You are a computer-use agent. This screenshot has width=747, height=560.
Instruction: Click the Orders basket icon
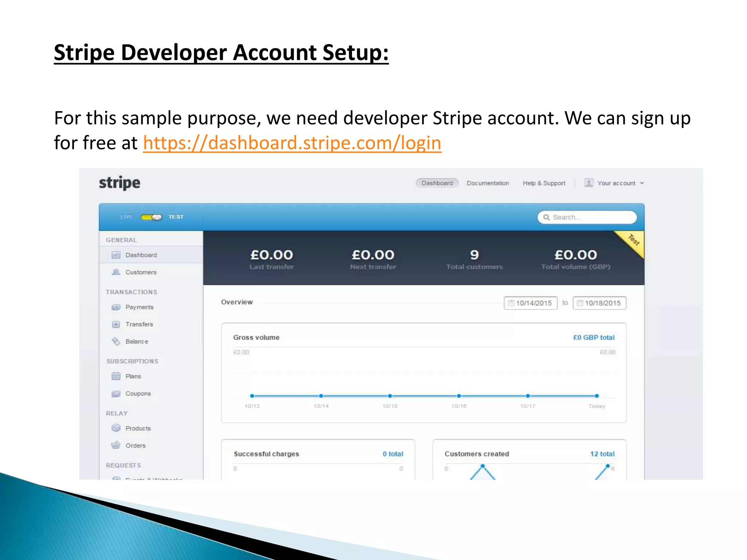pyautogui.click(x=116, y=445)
